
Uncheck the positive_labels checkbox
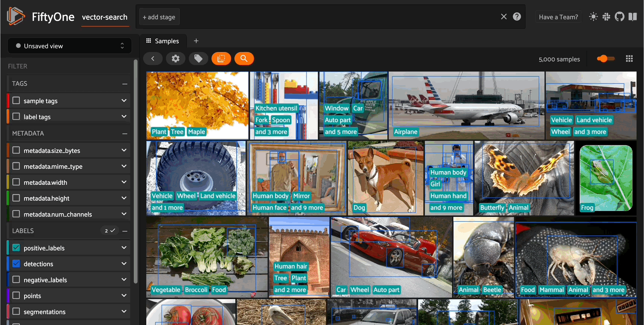point(16,248)
